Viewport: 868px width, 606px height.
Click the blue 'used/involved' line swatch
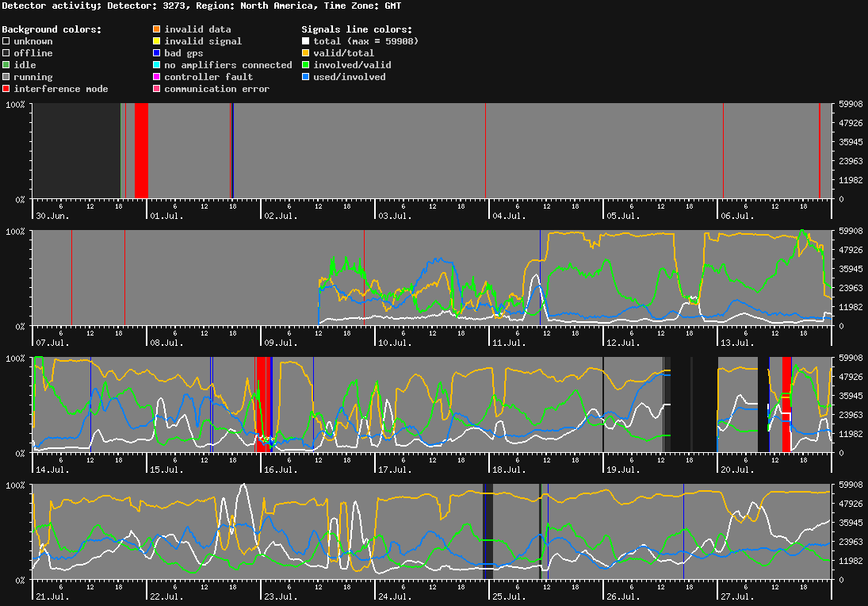tap(305, 77)
